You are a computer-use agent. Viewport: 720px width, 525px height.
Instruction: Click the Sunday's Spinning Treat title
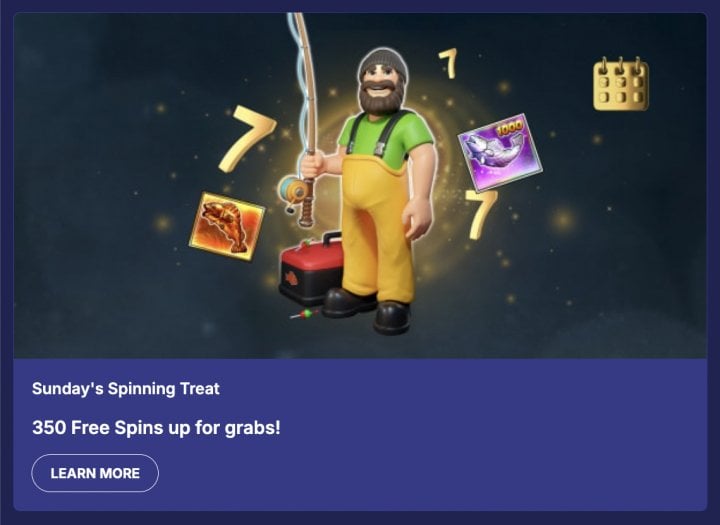coord(126,389)
